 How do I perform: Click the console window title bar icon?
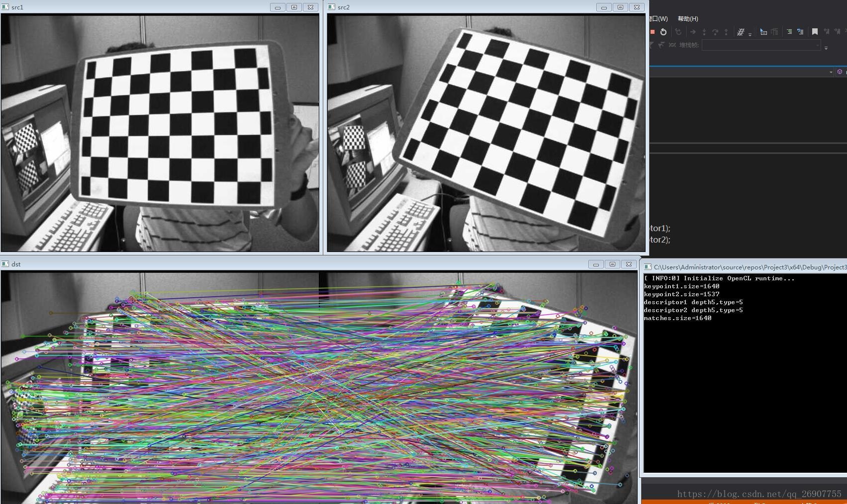coord(648,267)
